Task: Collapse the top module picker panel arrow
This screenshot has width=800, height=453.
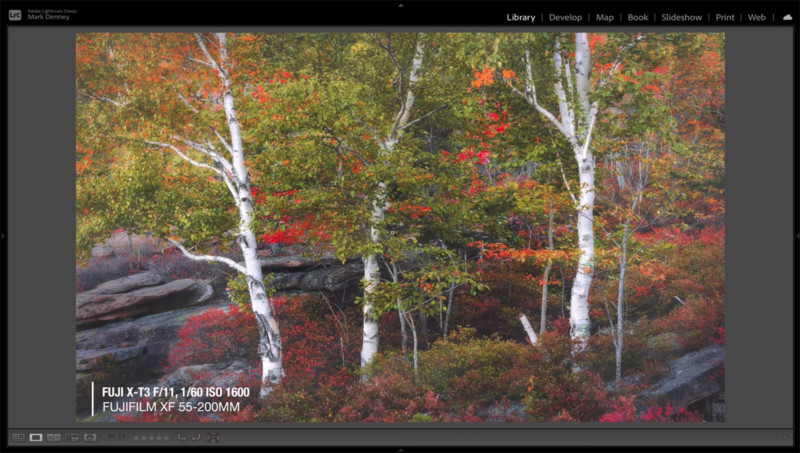Action: (x=400, y=4)
